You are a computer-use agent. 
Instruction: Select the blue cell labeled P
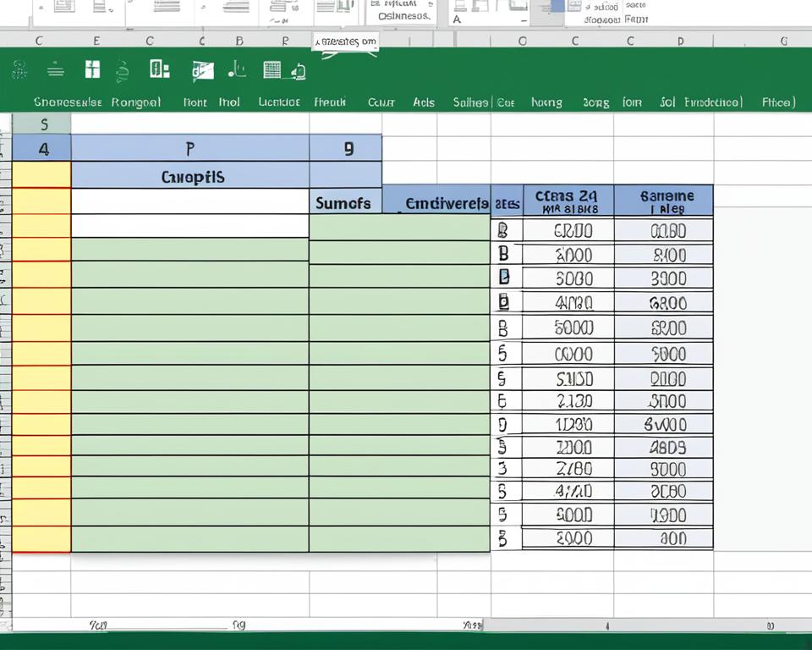(189, 149)
